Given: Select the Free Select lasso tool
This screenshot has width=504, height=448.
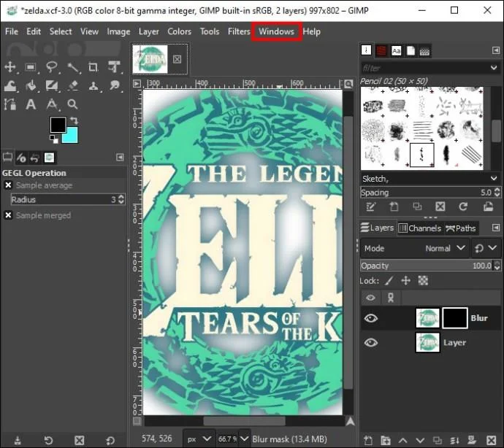Looking at the screenshot, I should tap(52, 67).
